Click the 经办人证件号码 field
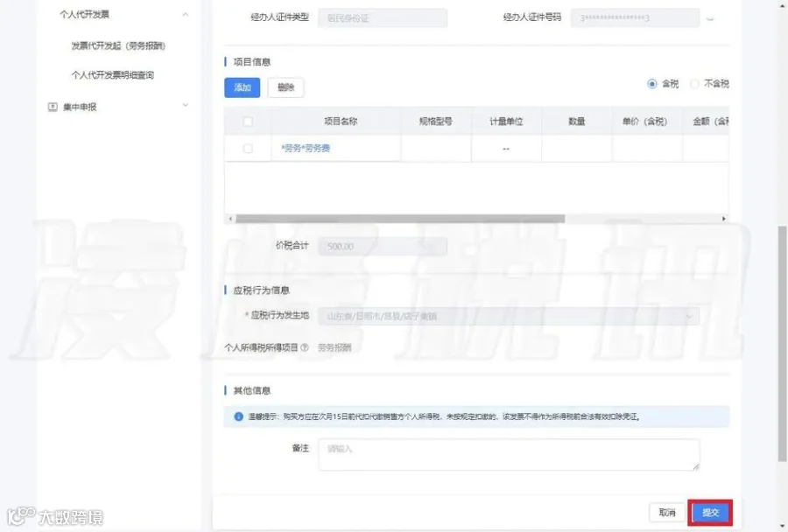 point(635,18)
